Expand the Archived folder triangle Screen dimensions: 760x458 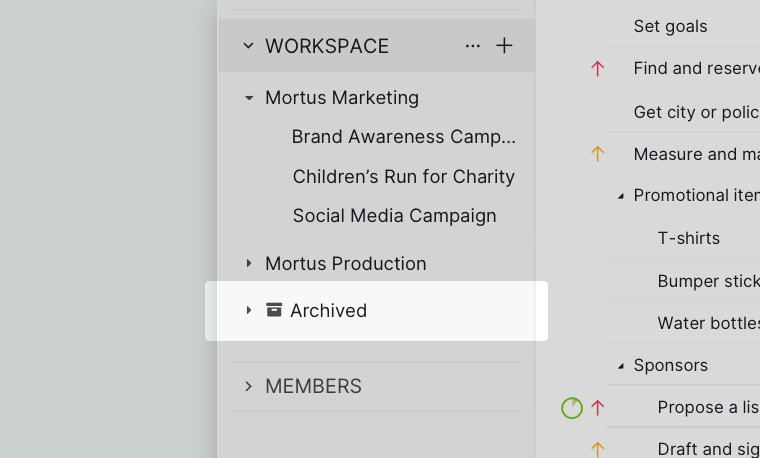coord(249,310)
